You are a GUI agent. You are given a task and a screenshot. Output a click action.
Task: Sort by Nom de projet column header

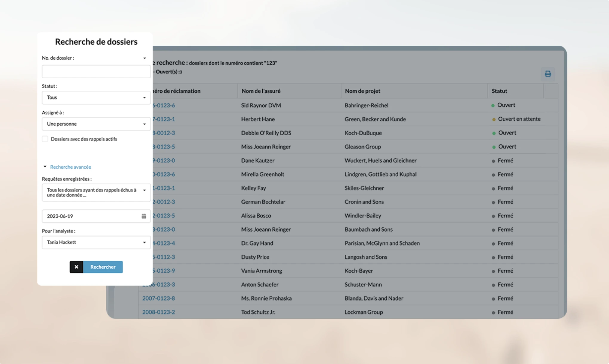(x=362, y=91)
